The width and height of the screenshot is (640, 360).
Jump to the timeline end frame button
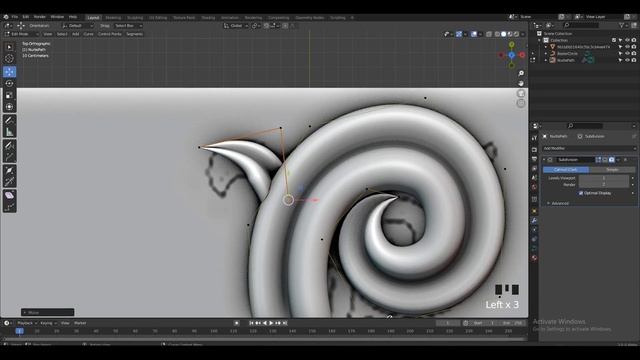pos(285,323)
